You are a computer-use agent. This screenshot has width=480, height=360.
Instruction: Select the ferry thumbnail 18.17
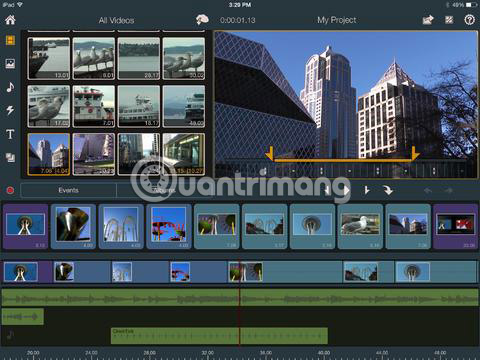(139, 106)
